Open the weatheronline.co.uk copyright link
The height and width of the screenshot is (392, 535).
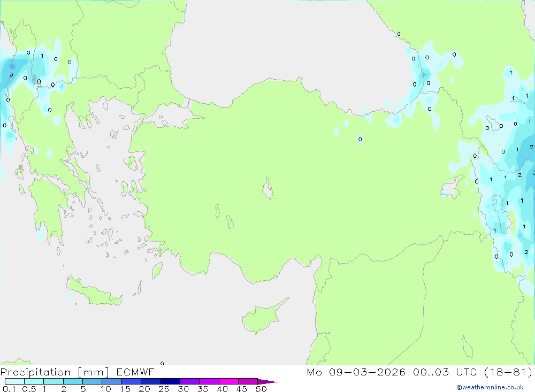490,387
